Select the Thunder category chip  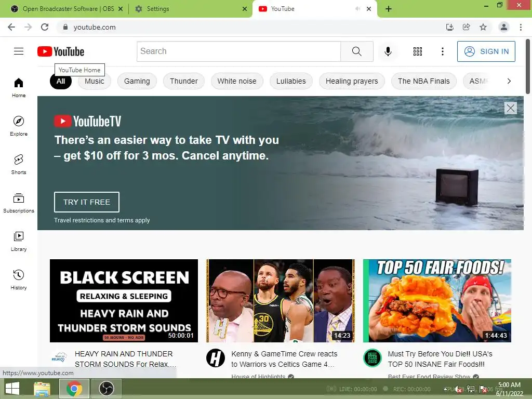183,81
